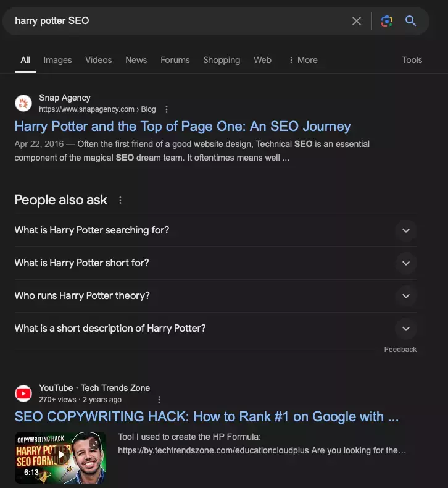Image resolution: width=448 pixels, height=488 pixels.
Task: Expand "What is a short description" question
Action: 405,329
